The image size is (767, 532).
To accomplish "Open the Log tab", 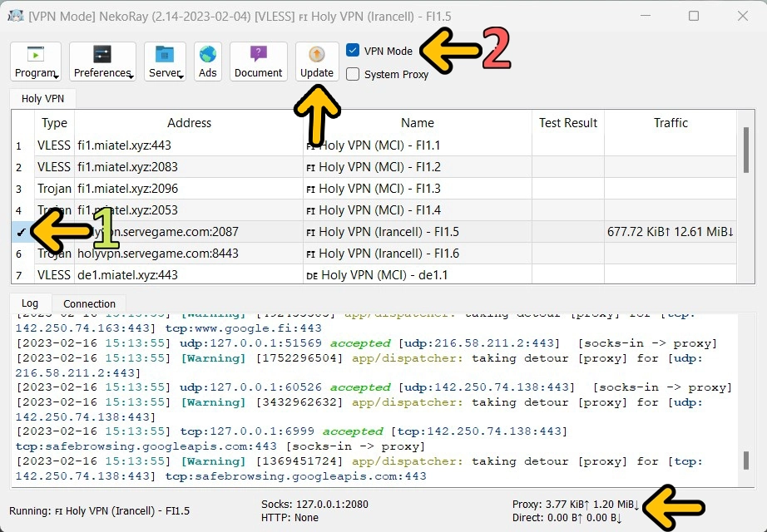I will pos(30,303).
